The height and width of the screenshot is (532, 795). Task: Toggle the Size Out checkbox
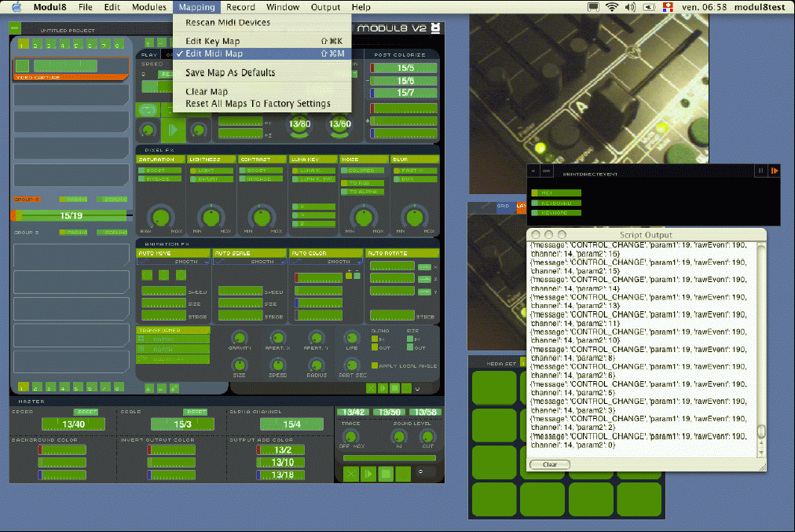(x=409, y=347)
